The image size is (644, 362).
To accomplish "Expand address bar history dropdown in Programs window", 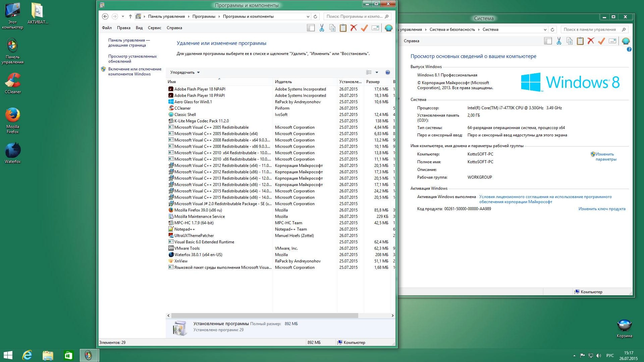I will click(x=308, y=16).
